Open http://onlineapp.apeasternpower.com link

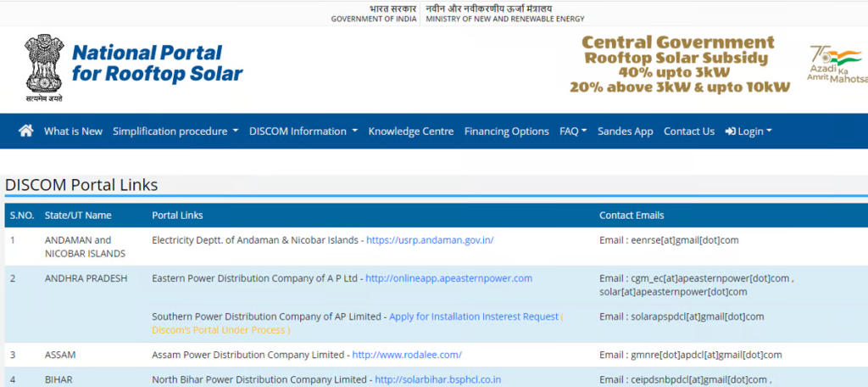tap(449, 278)
